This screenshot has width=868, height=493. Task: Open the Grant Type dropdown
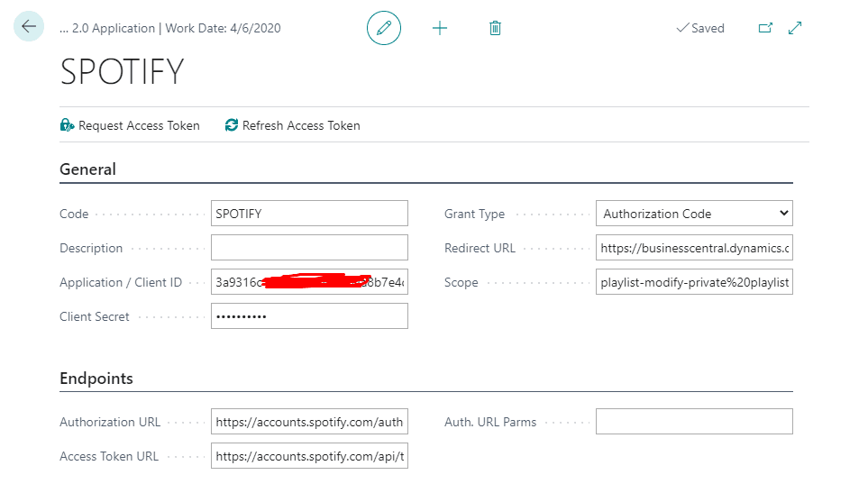694,214
